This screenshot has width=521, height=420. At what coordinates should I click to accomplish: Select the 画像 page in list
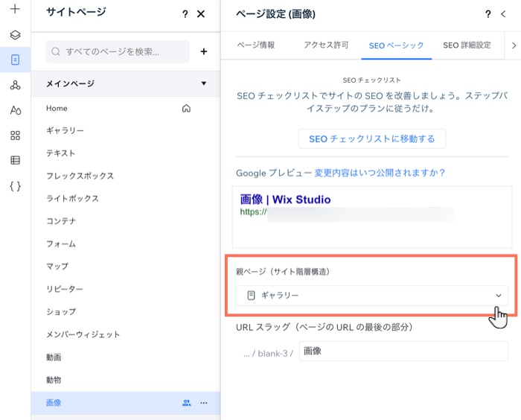pos(126,403)
